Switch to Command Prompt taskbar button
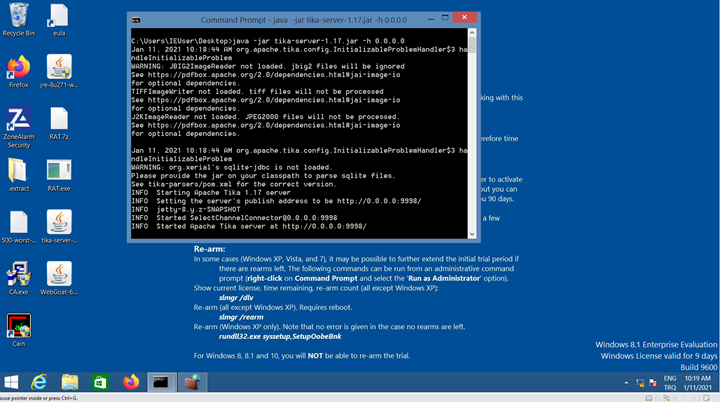Image resolution: width=720 pixels, height=402 pixels. pyautogui.click(x=161, y=382)
